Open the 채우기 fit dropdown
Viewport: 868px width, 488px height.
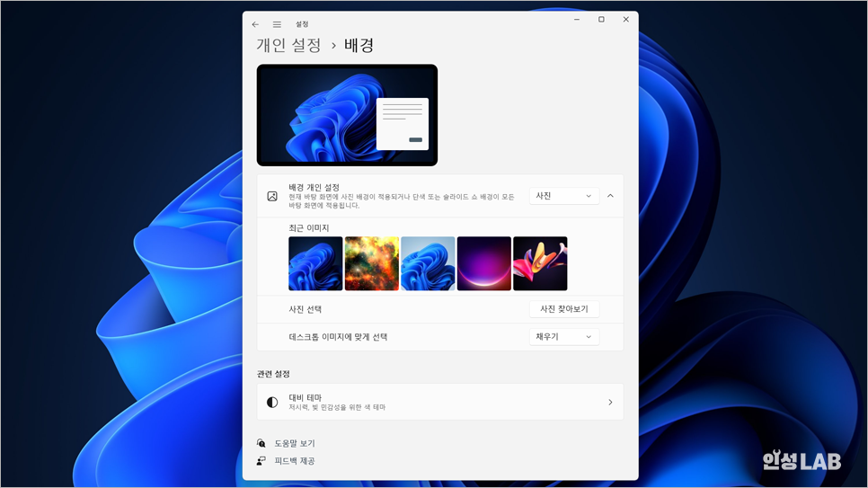pyautogui.click(x=564, y=337)
